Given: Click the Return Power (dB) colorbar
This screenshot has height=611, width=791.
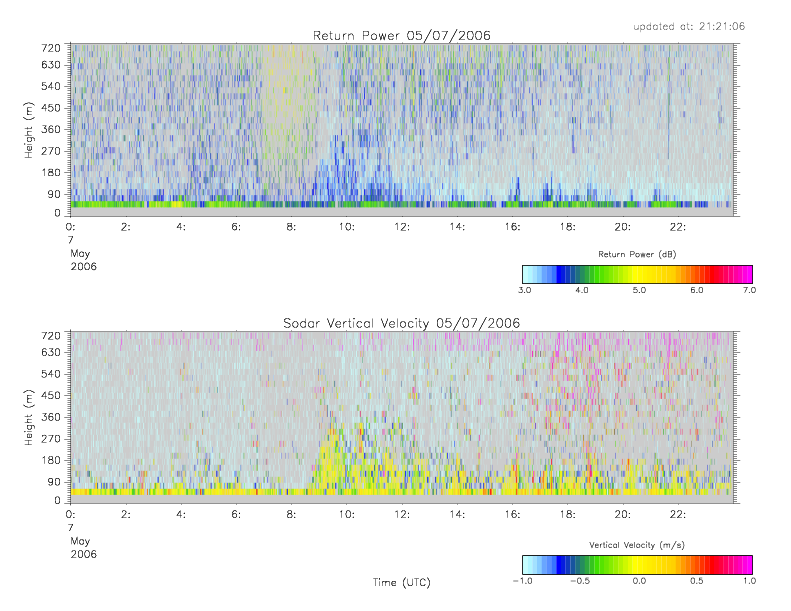Looking at the screenshot, I should click(x=638, y=274).
